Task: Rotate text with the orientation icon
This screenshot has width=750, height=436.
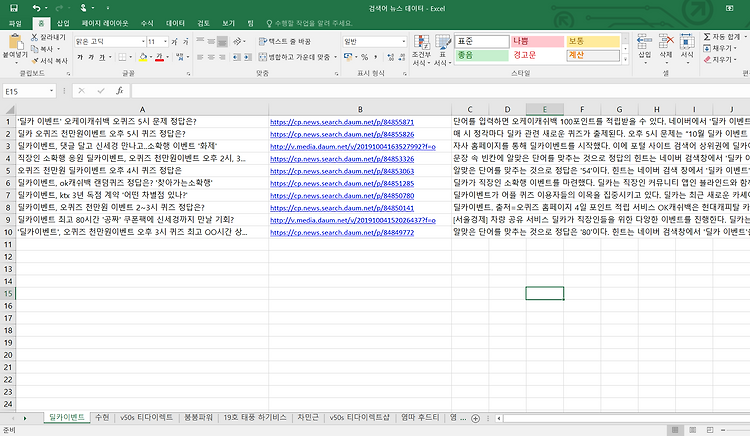Action: (x=237, y=42)
